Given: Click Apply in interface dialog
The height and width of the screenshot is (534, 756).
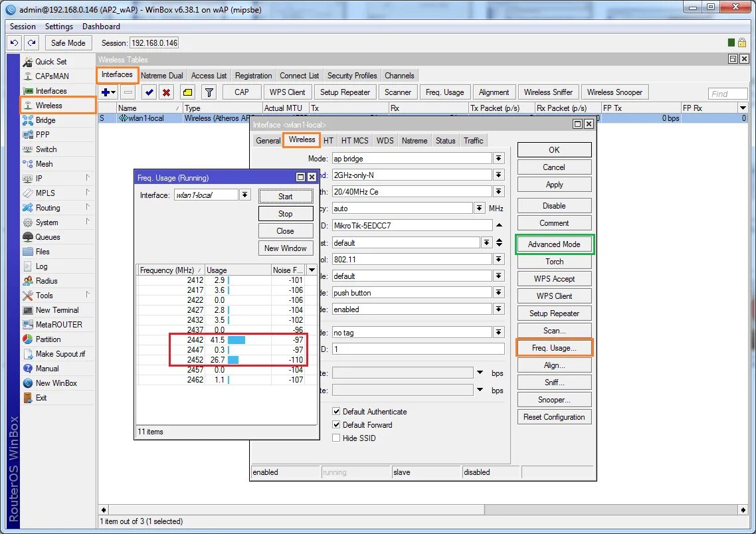Looking at the screenshot, I should (555, 185).
